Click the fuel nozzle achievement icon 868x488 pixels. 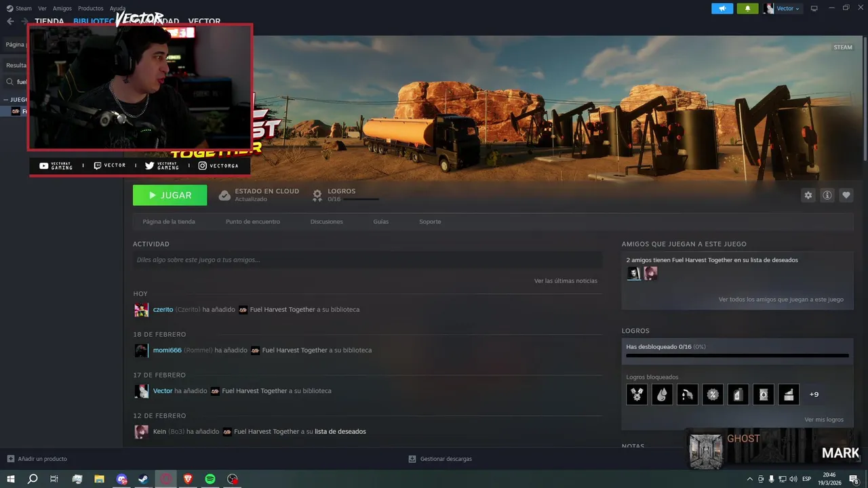pyautogui.click(x=688, y=394)
